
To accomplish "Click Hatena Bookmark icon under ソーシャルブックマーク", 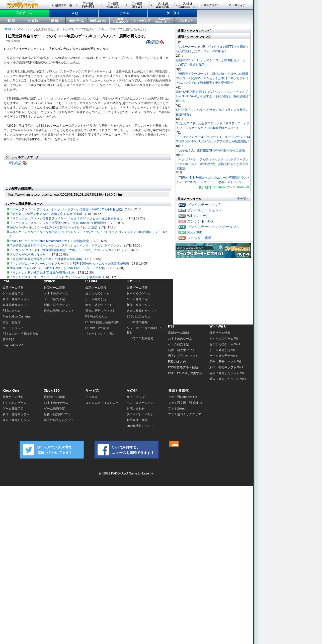I will click(11, 163).
